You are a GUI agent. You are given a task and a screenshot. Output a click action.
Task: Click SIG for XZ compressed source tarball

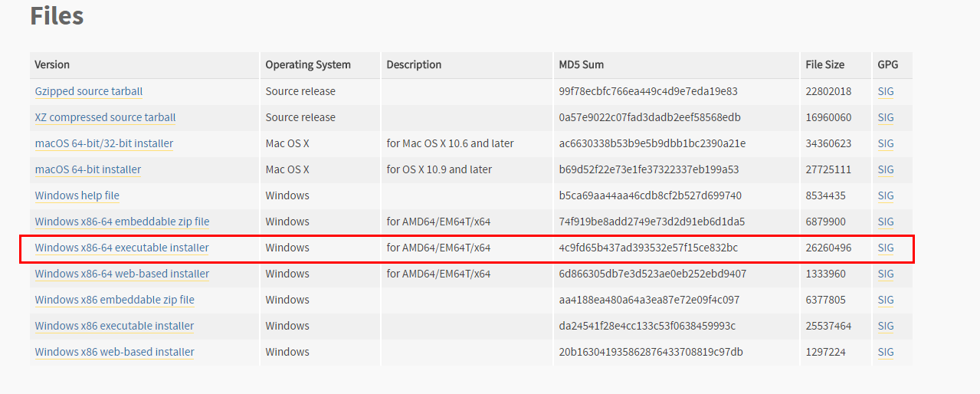886,117
